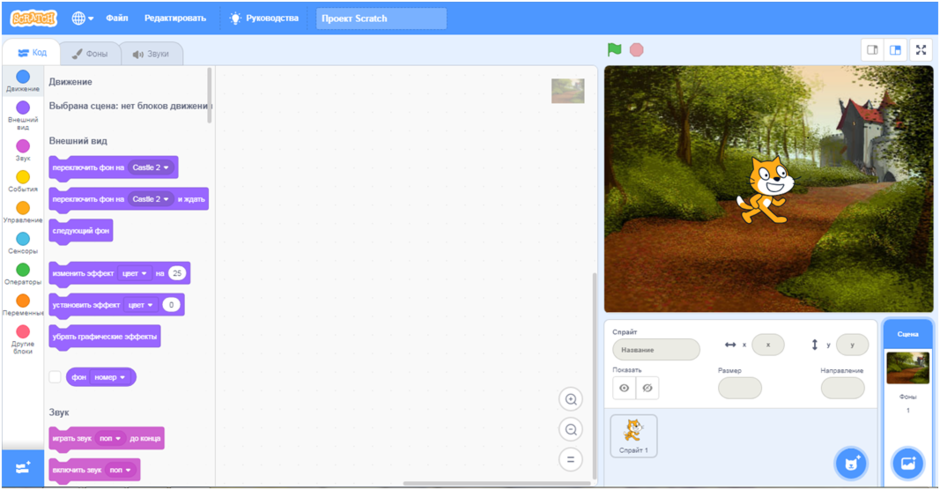Select the Звук category circle
940x490 pixels.
pyautogui.click(x=23, y=146)
